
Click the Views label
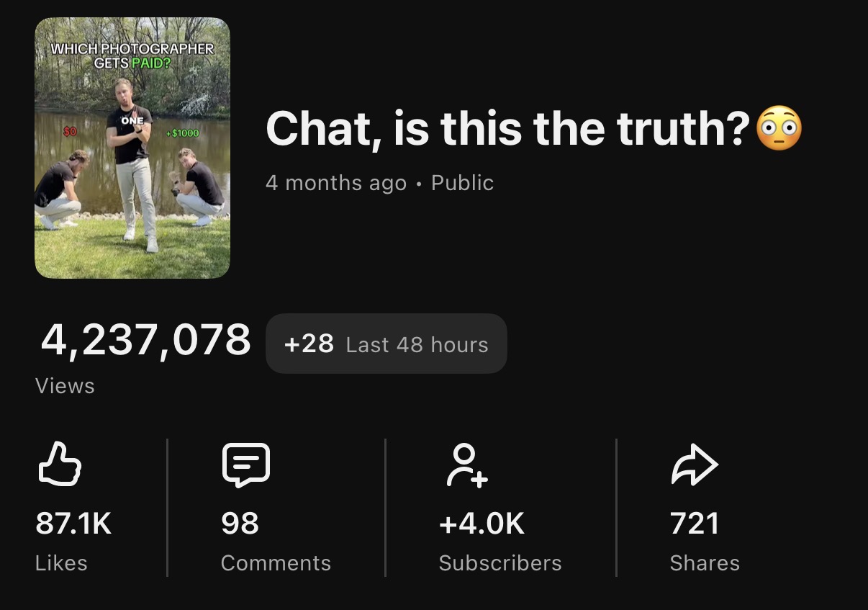65,386
